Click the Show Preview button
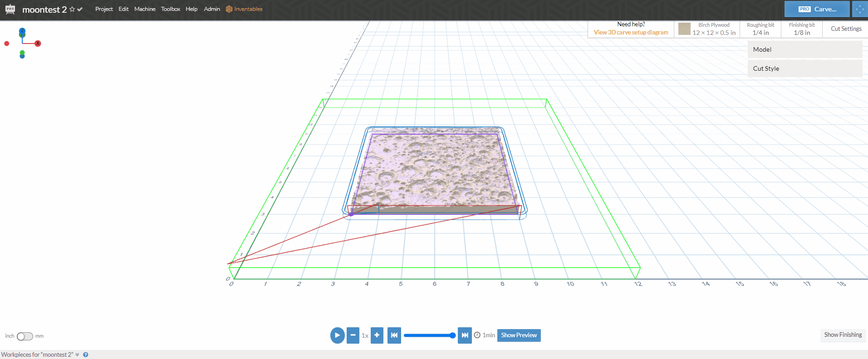 click(x=519, y=335)
